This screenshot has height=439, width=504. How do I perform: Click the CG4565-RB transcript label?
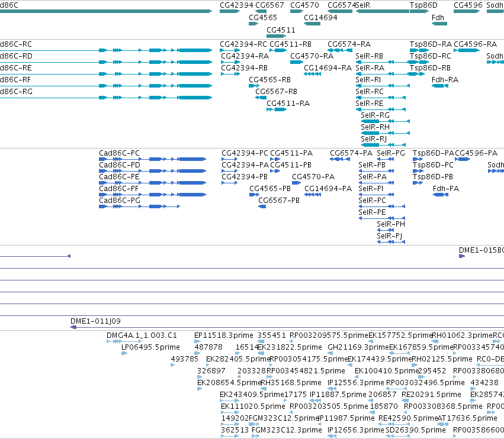click(x=269, y=80)
